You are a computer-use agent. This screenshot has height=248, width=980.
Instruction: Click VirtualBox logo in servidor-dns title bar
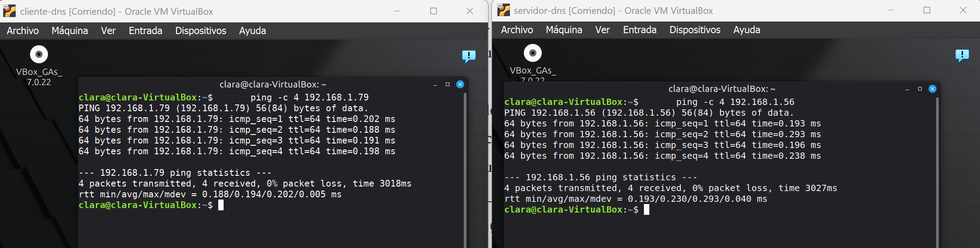(x=504, y=10)
